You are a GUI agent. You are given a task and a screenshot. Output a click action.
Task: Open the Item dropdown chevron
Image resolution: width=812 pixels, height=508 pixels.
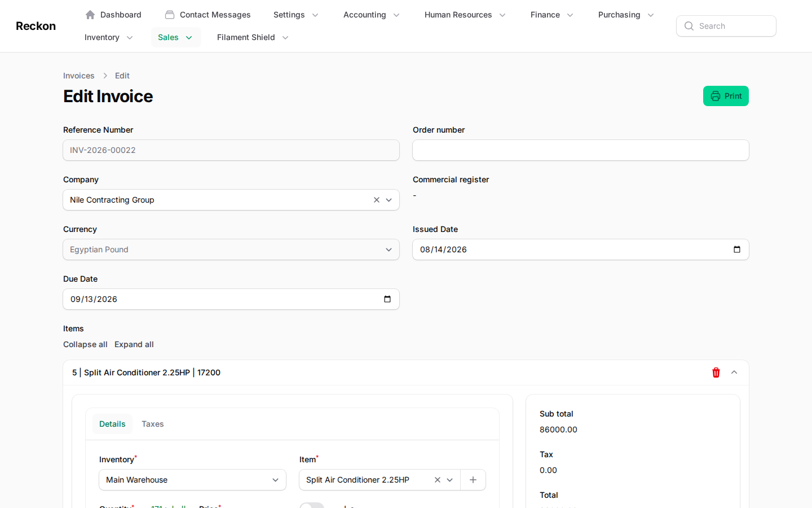click(x=450, y=480)
